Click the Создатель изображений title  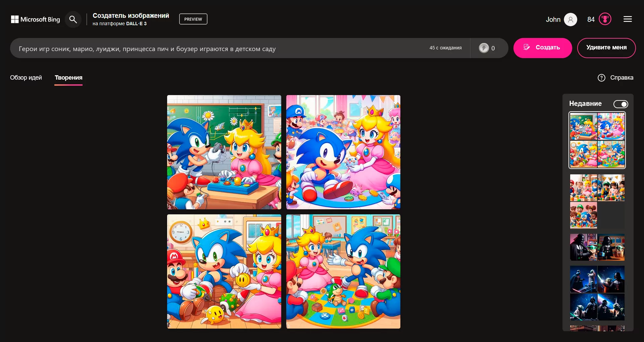point(131,15)
